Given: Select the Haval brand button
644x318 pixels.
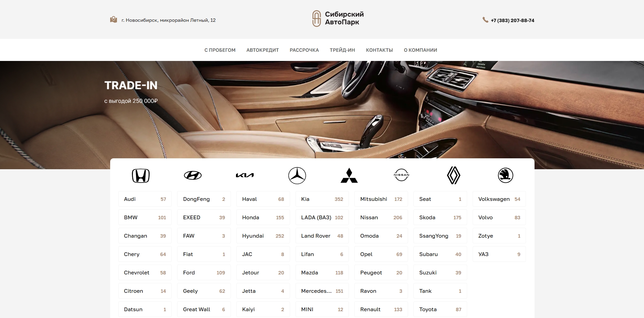Looking at the screenshot, I should click(x=263, y=199).
